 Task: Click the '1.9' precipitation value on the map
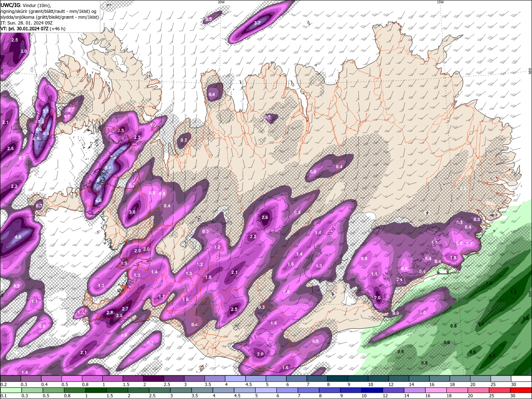tap(124, 264)
